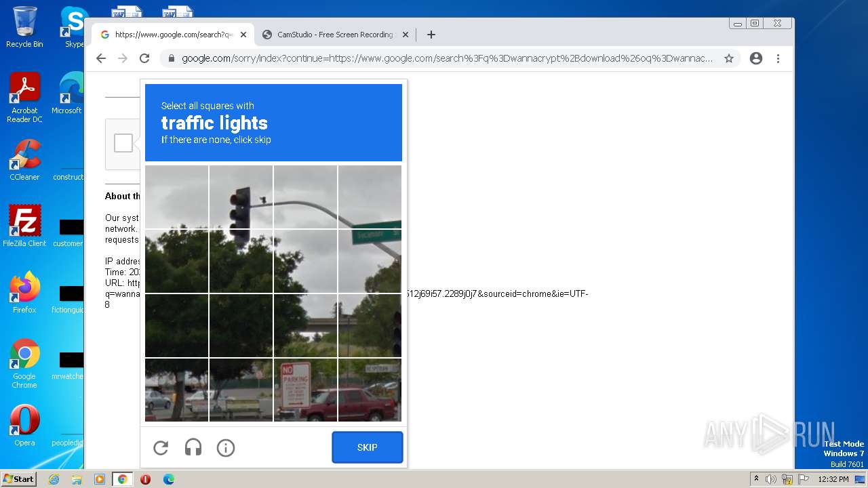This screenshot has height=488, width=868.
Task: Open Firefox desktop shortcut
Action: tap(24, 292)
